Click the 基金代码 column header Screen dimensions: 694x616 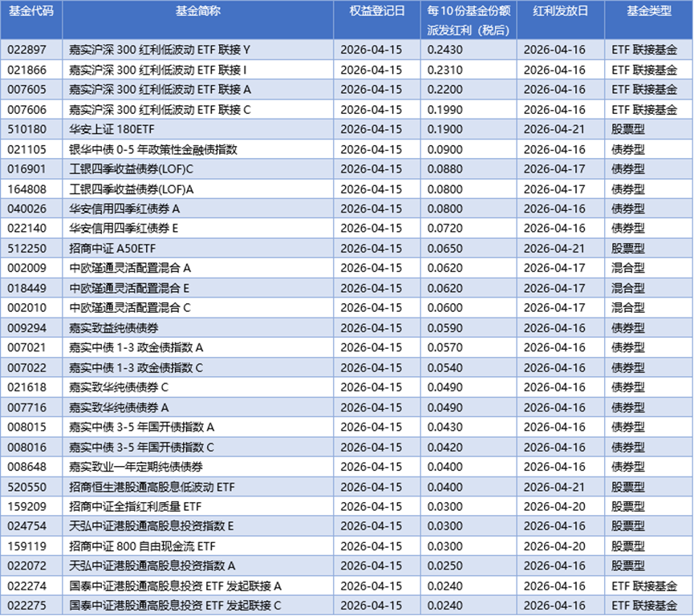pyautogui.click(x=31, y=10)
